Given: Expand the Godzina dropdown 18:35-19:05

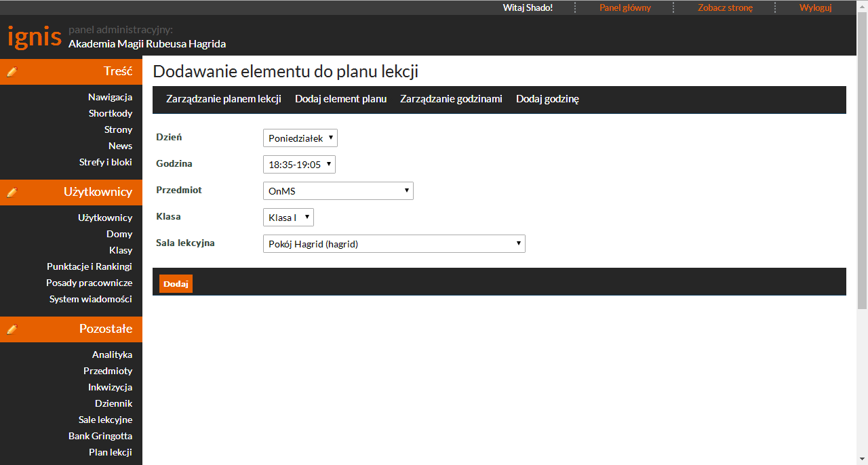Looking at the screenshot, I should click(x=299, y=164).
